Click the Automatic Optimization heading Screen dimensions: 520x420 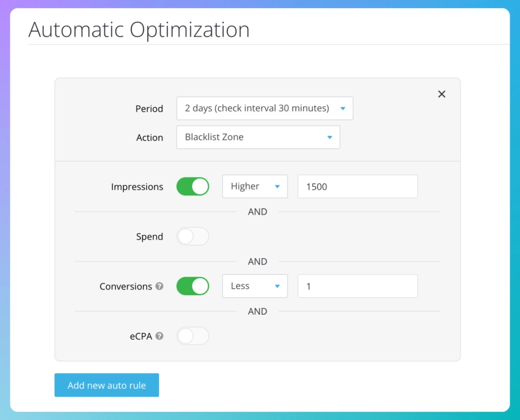coord(139,30)
